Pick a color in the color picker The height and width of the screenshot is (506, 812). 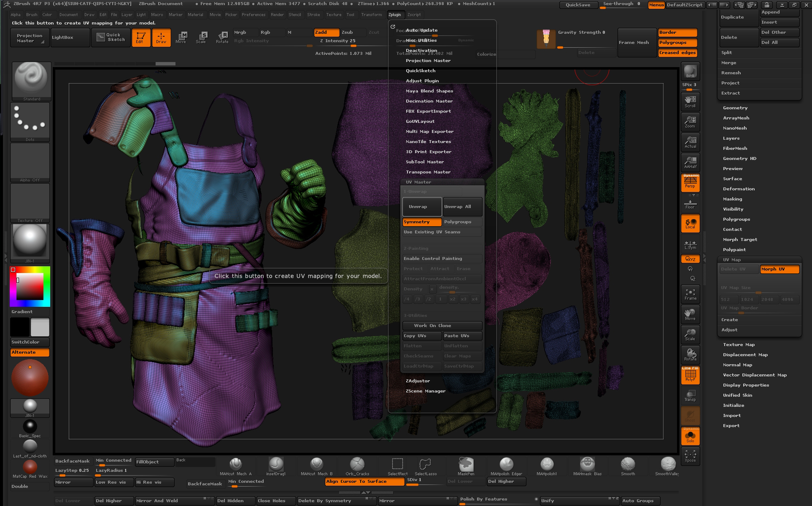pos(30,286)
